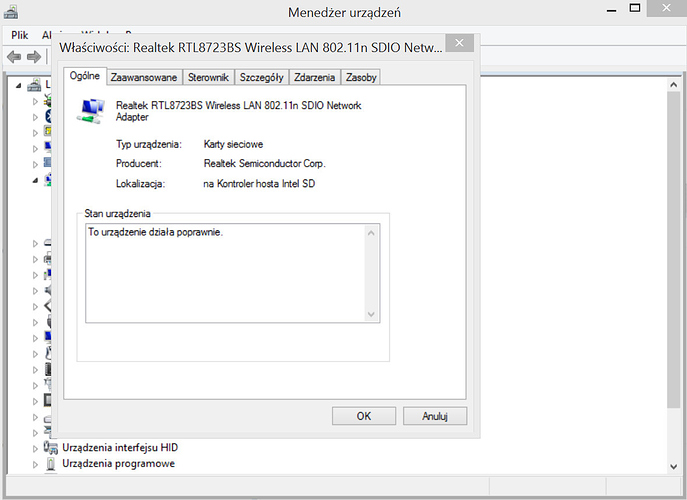Collapse the root computer node in tree
Viewport: 687px width, 500px height.
18,85
